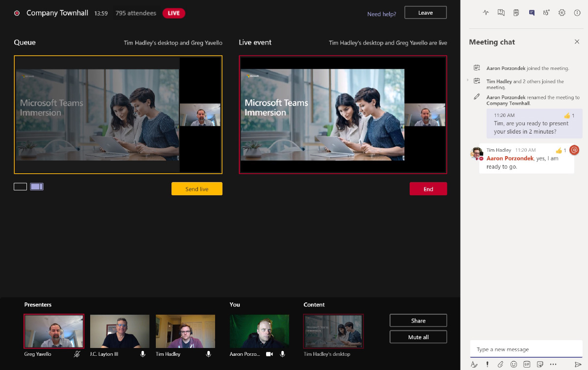The width and height of the screenshot is (588, 370).
Task: Open the sticker picker
Action: click(540, 364)
